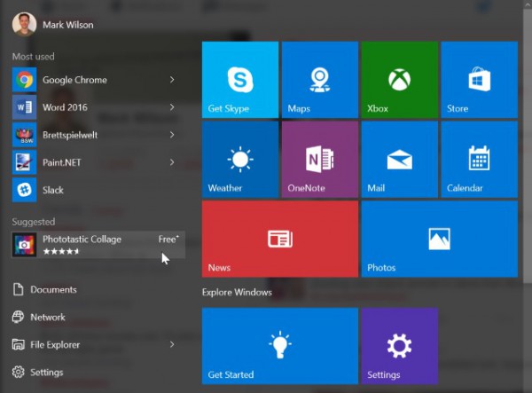Viewport: 532px width, 393px height.
Task: Expand the File Explorer submenu arrow
Action: coord(171,345)
